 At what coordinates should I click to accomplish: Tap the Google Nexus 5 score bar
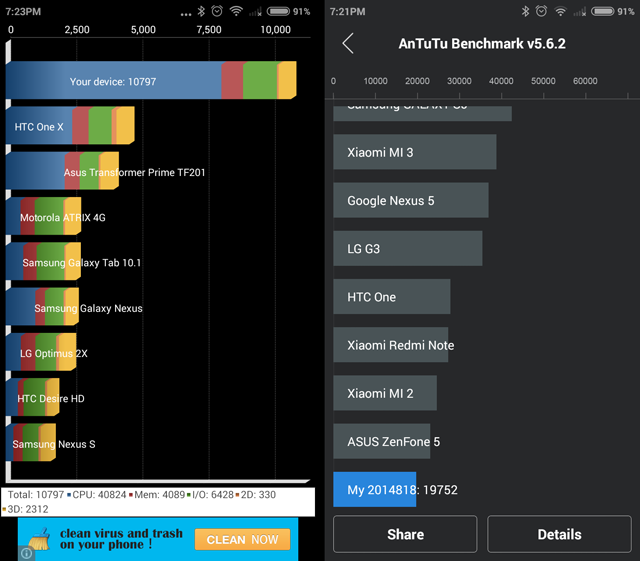411,200
